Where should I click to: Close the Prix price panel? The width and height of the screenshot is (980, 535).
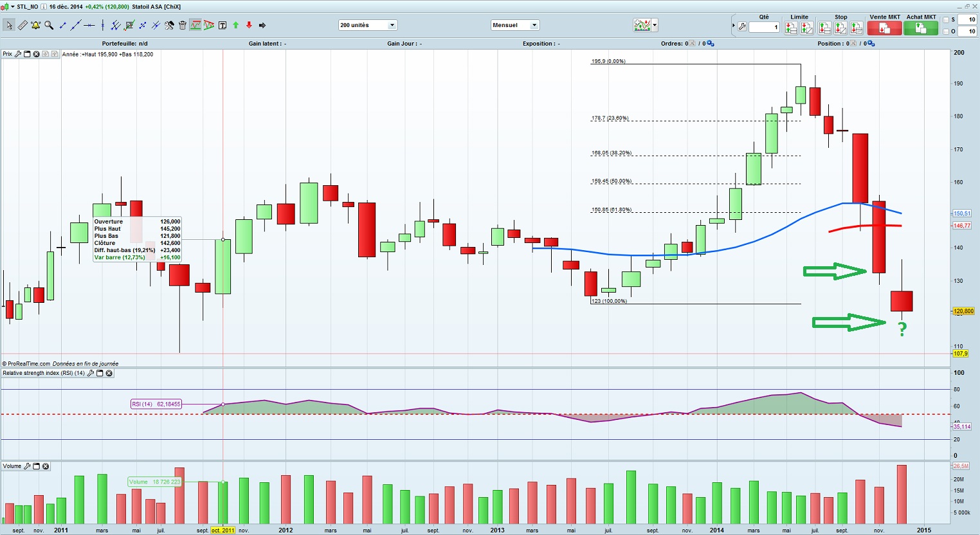[36, 54]
